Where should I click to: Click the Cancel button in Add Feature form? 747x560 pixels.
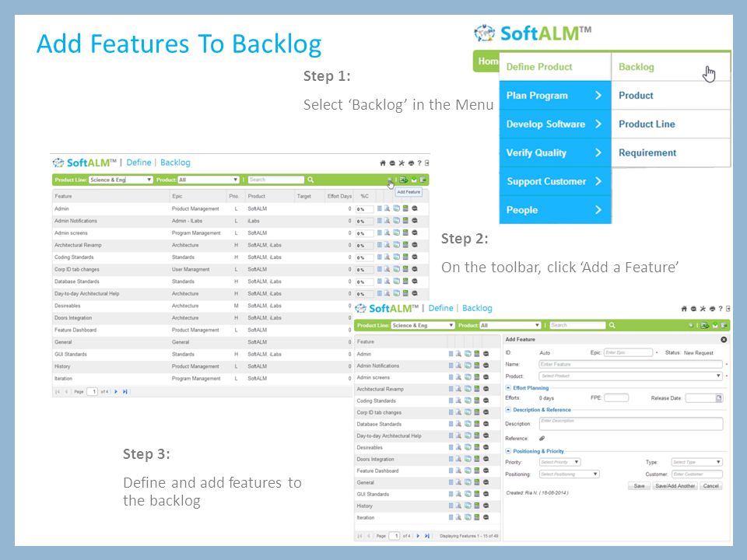[x=710, y=486]
